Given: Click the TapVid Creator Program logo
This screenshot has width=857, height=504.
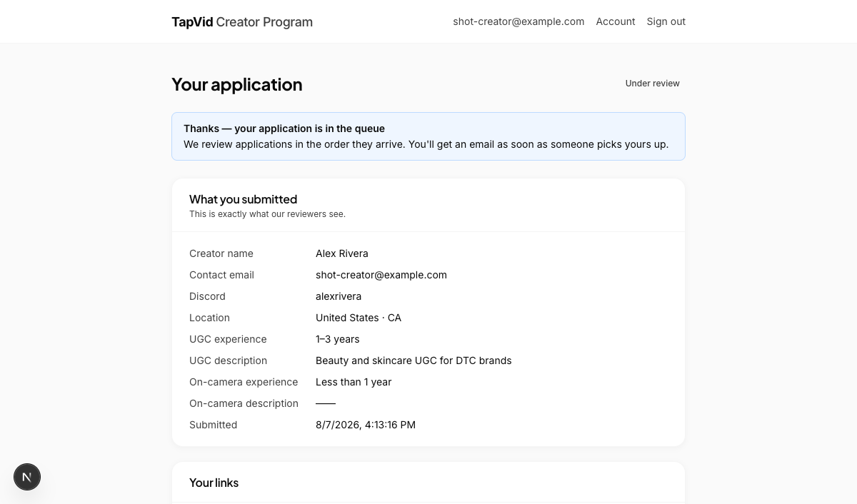Looking at the screenshot, I should (242, 21).
